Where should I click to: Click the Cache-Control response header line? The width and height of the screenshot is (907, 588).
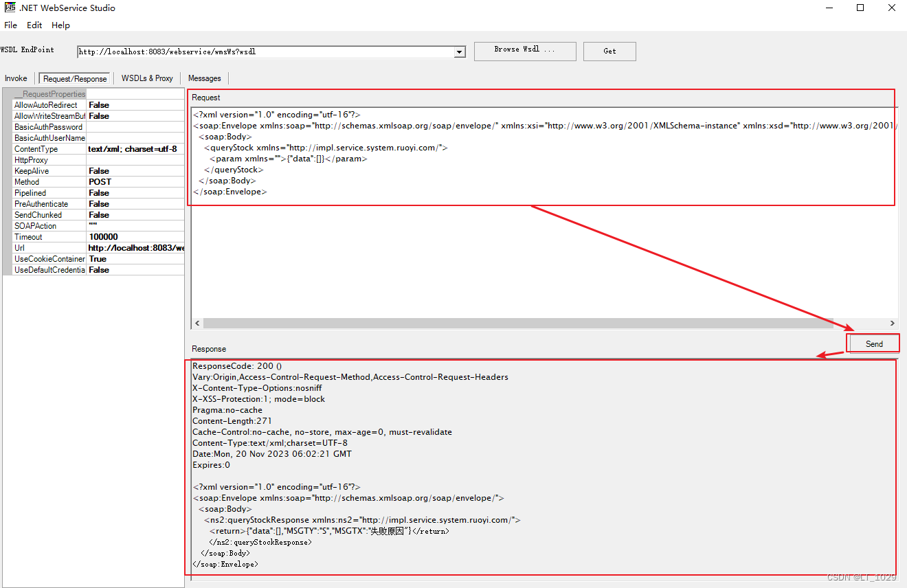322,432
